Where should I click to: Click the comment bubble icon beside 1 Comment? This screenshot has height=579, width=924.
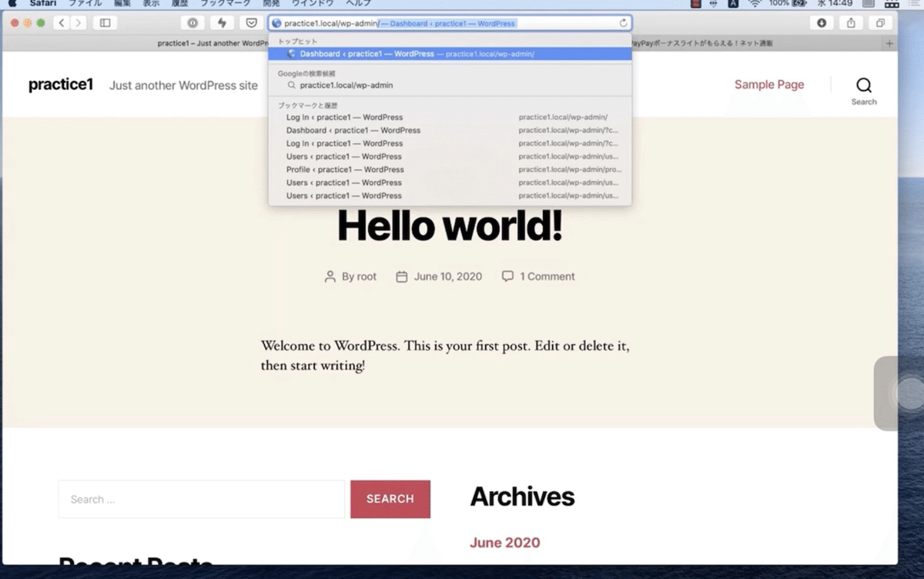pos(507,276)
